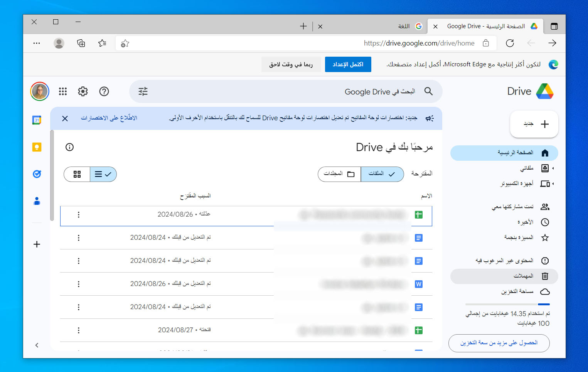Open more actions for فتحته 2024/08/27 row
588x372 pixels.
click(79, 330)
